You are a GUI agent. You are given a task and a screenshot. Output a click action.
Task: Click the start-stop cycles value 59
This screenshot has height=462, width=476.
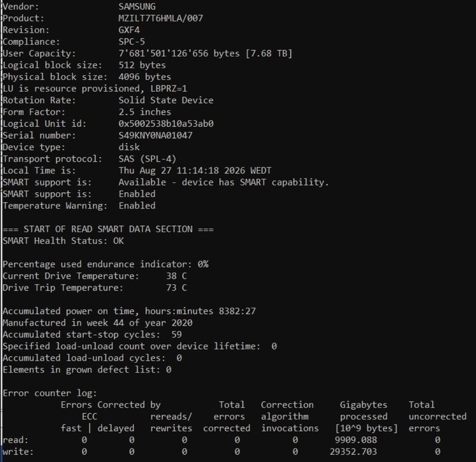pyautogui.click(x=177, y=334)
